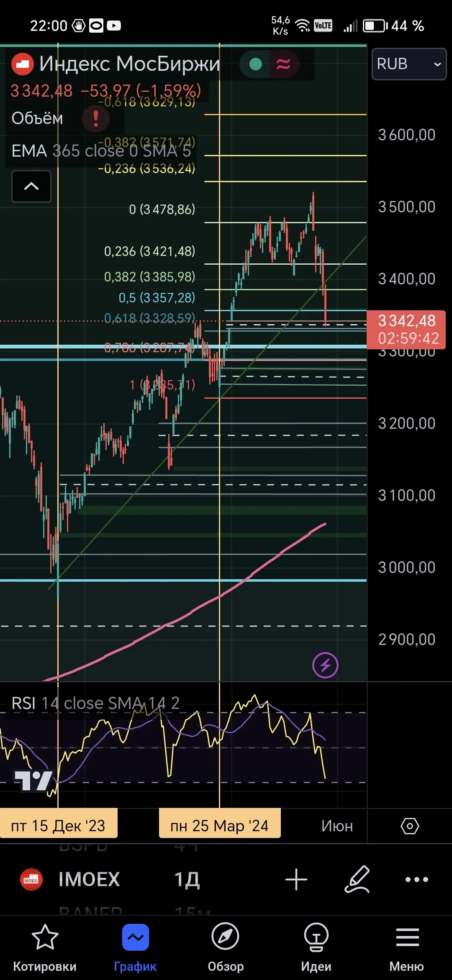
Task: Tap the current price label 3 342,48
Action: pyautogui.click(x=406, y=330)
